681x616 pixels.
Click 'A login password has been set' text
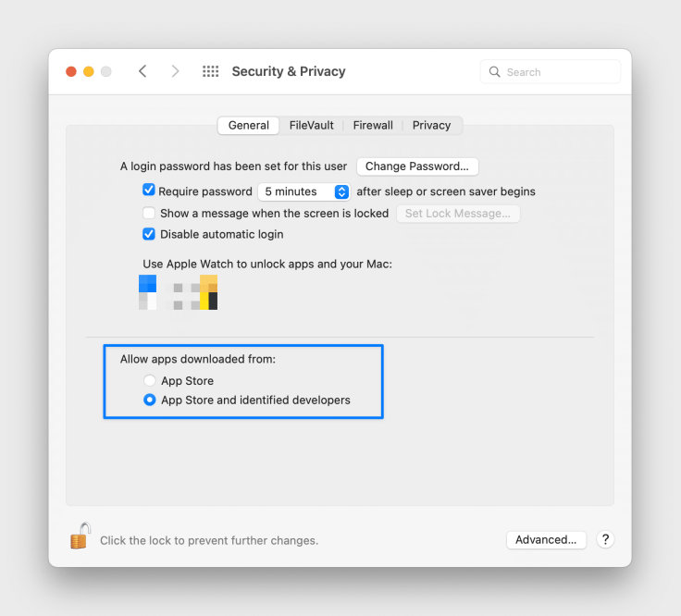(x=233, y=166)
